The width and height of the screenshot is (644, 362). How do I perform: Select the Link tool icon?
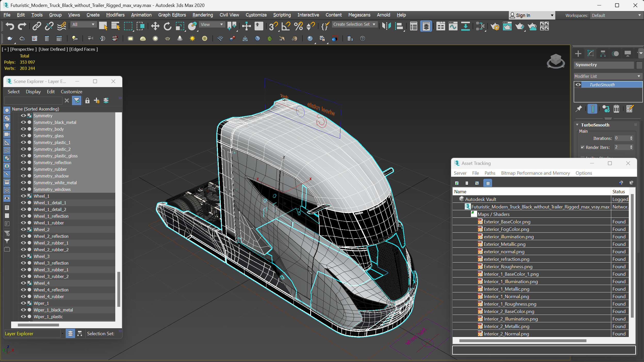[37, 26]
